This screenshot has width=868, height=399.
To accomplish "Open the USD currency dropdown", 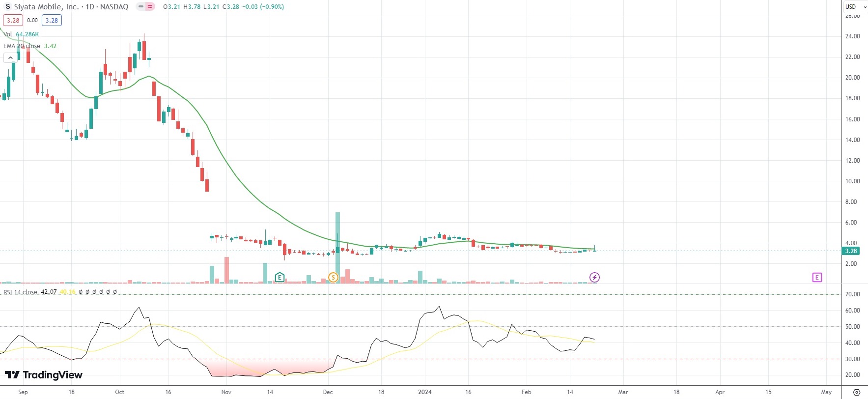I will point(855,7).
